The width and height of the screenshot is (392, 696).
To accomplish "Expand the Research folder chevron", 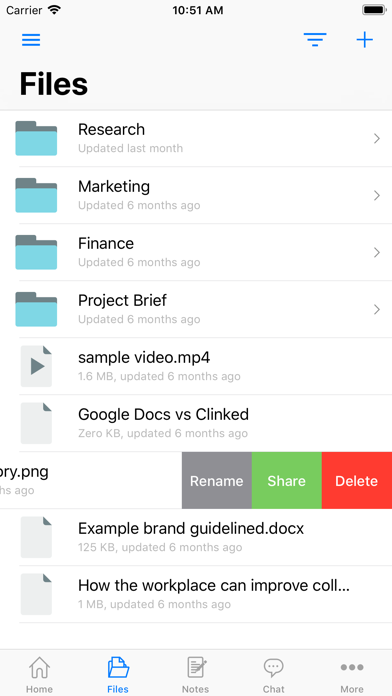I will pyautogui.click(x=377, y=138).
